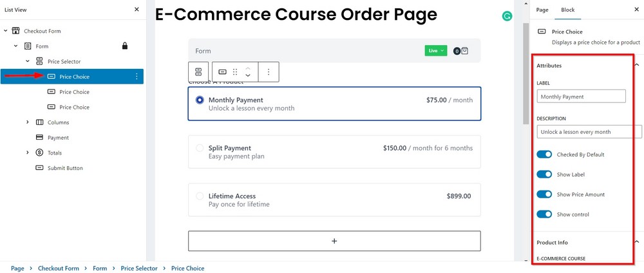This screenshot has height=273, width=644.
Task: Click the Price Choice block type toolbar icon
Action: pos(222,72)
